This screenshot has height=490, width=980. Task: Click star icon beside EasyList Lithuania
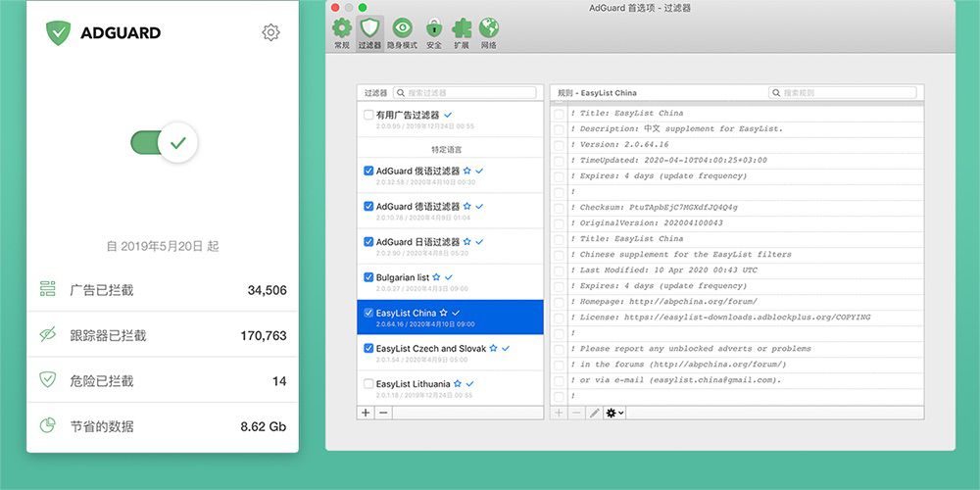[x=458, y=384]
